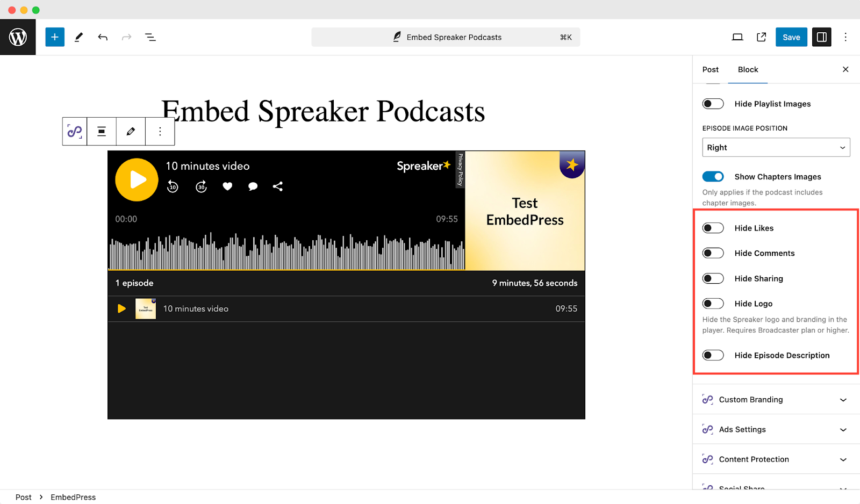Click the Test EmbedPress cover image
The width and height of the screenshot is (860, 504).
pyautogui.click(x=525, y=211)
